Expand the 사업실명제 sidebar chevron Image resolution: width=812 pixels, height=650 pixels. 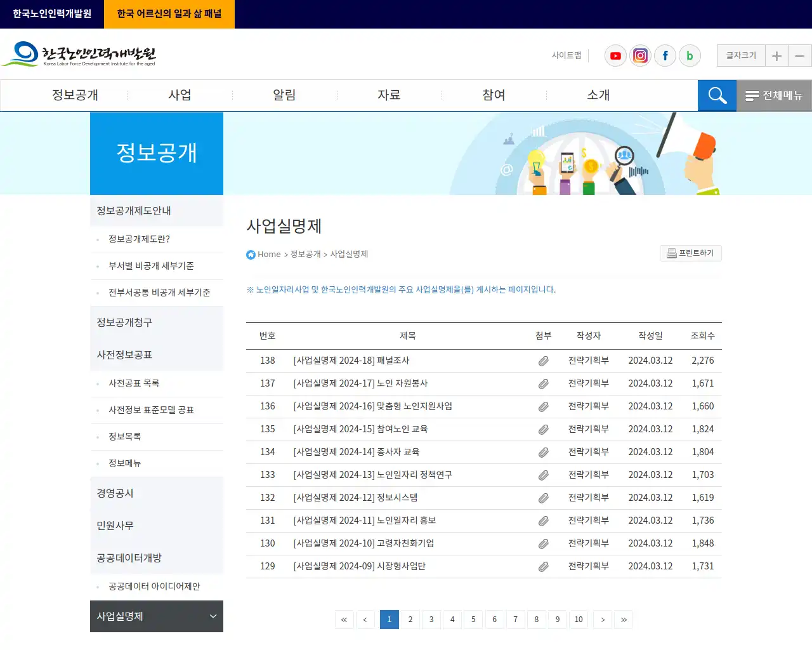click(x=213, y=616)
